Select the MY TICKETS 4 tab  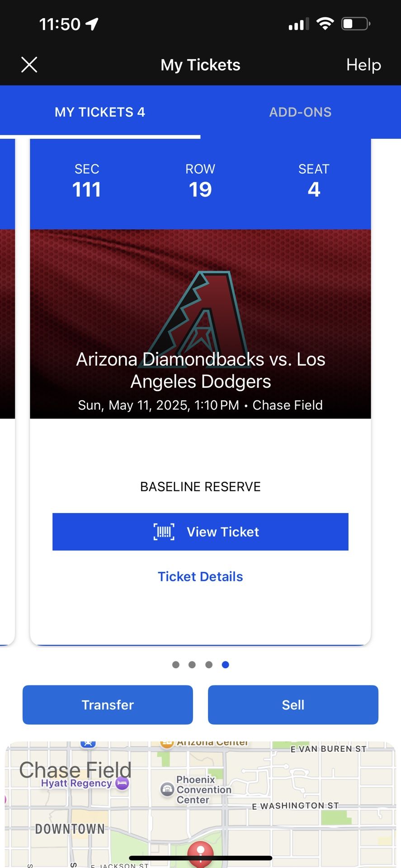(x=100, y=112)
